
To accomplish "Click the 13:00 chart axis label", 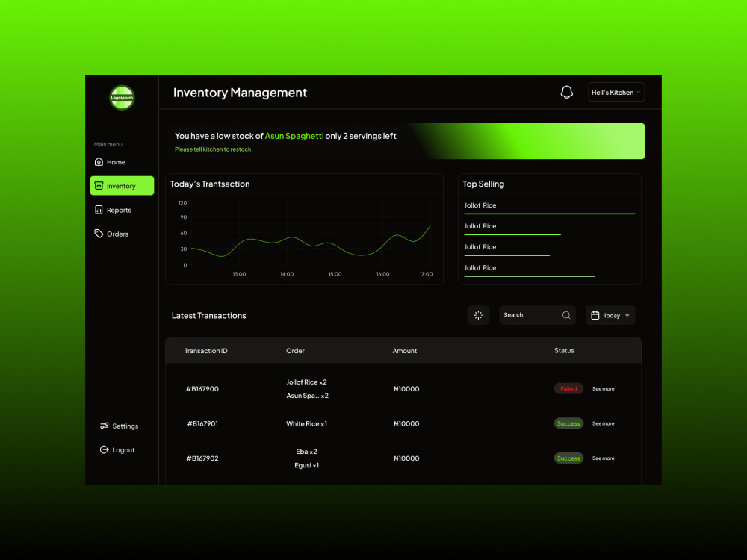I will pyautogui.click(x=239, y=274).
